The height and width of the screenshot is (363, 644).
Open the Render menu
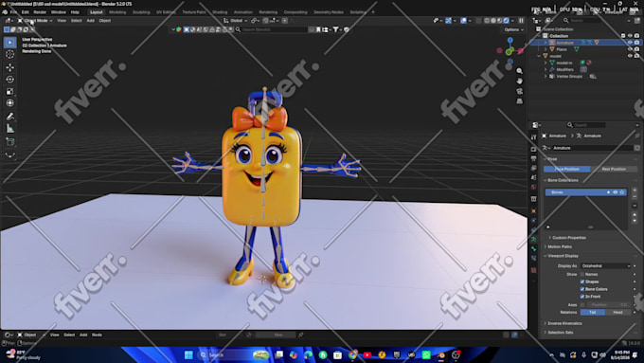pos(40,12)
